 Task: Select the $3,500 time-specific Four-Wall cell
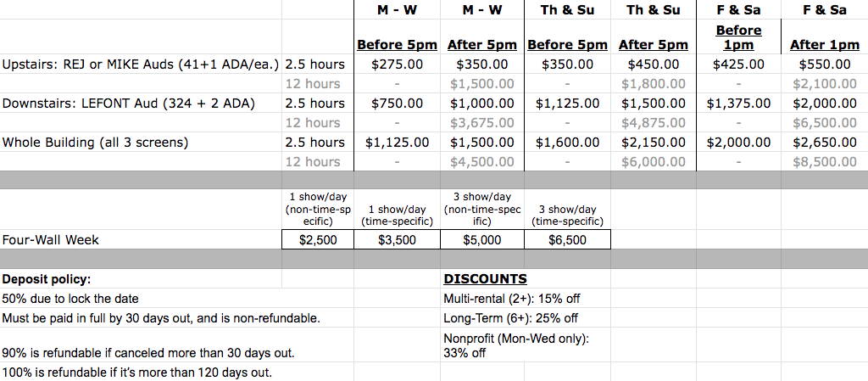pos(397,240)
